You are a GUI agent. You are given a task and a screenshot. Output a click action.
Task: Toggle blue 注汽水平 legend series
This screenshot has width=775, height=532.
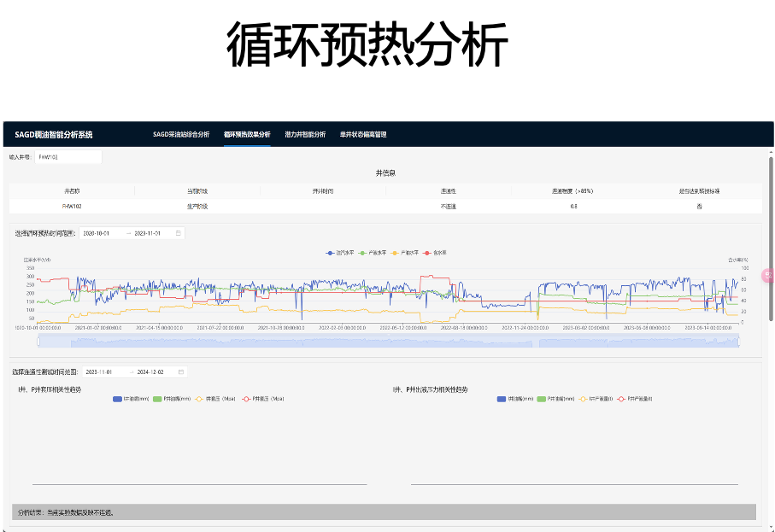tap(342, 253)
